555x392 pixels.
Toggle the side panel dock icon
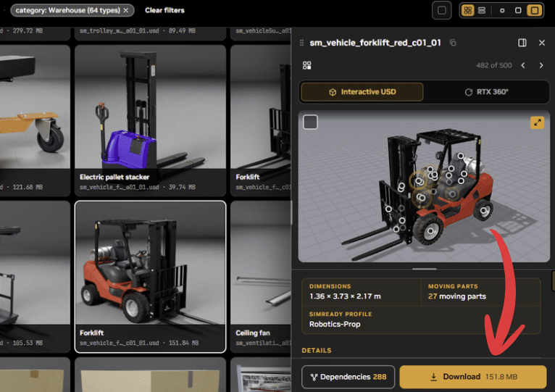pyautogui.click(x=522, y=43)
